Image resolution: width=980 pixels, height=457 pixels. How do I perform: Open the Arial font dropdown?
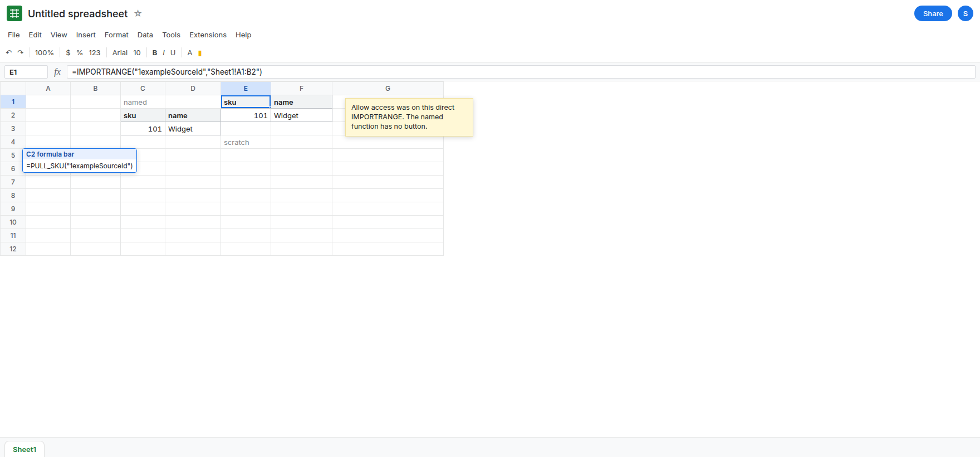tap(120, 52)
